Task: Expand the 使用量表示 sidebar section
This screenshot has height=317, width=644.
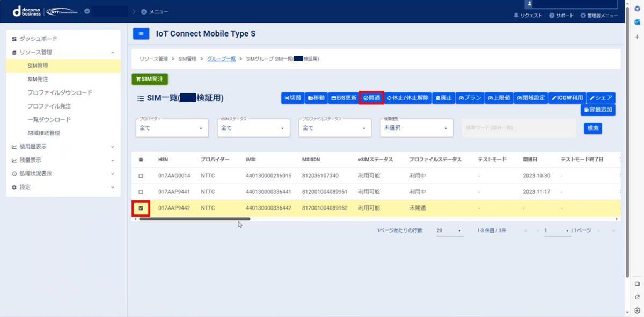Action: [x=63, y=147]
